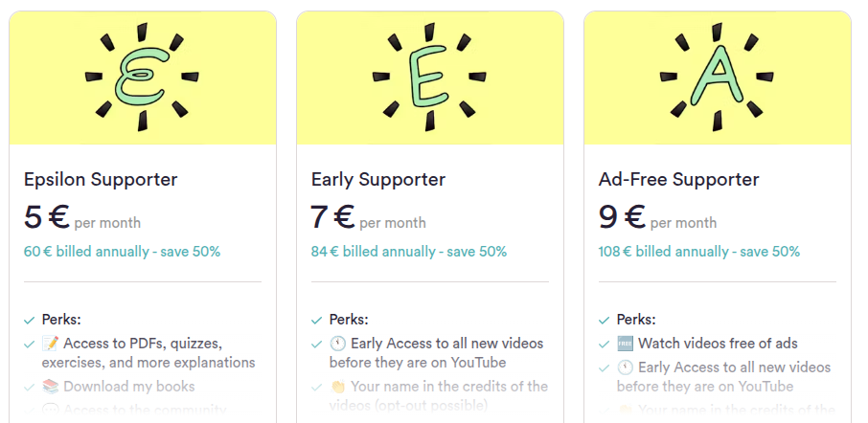Viewport: 868px width, 423px height.
Task: Click the Early Supporter 'E' sun logo
Action: 429,78
